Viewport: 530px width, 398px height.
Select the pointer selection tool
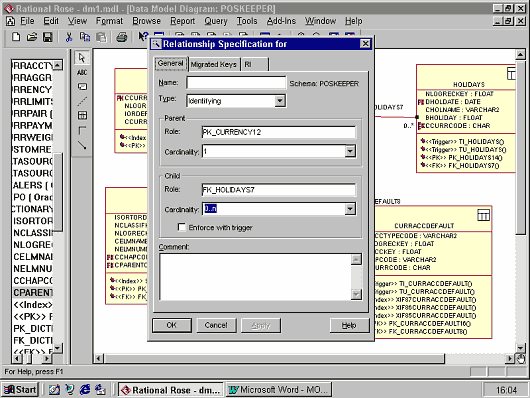[82, 58]
